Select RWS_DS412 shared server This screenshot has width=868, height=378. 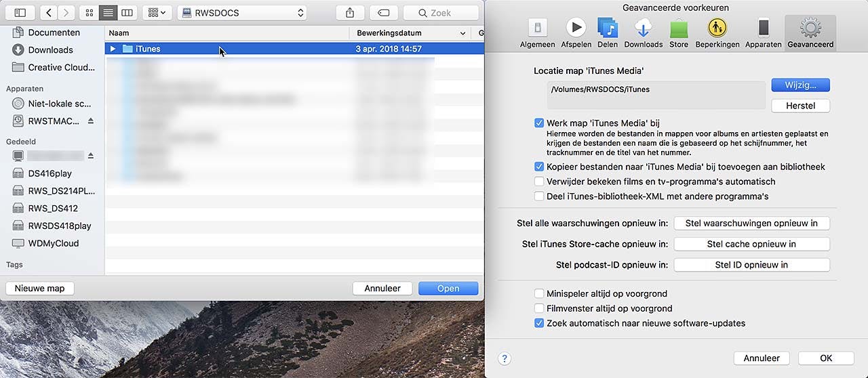(x=52, y=208)
